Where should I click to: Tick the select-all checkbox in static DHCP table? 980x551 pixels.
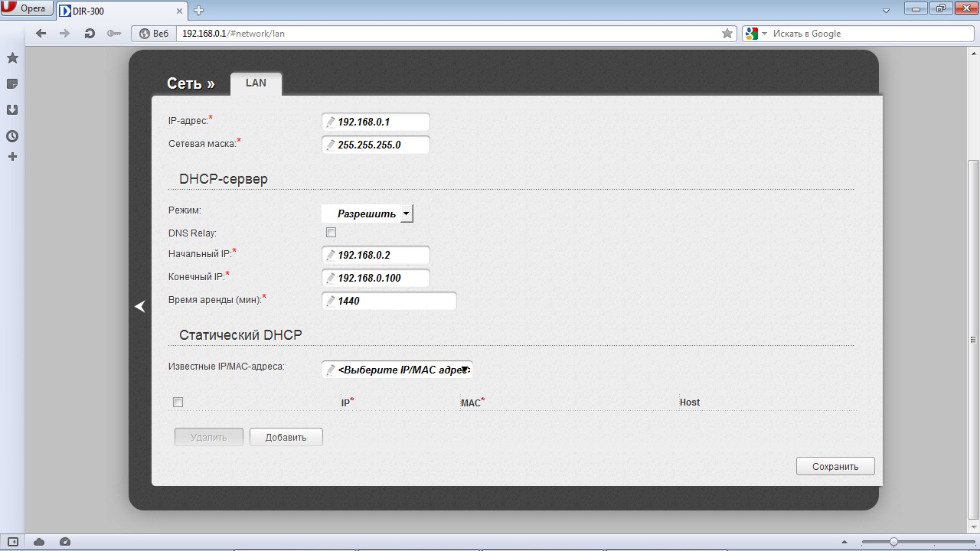[178, 403]
